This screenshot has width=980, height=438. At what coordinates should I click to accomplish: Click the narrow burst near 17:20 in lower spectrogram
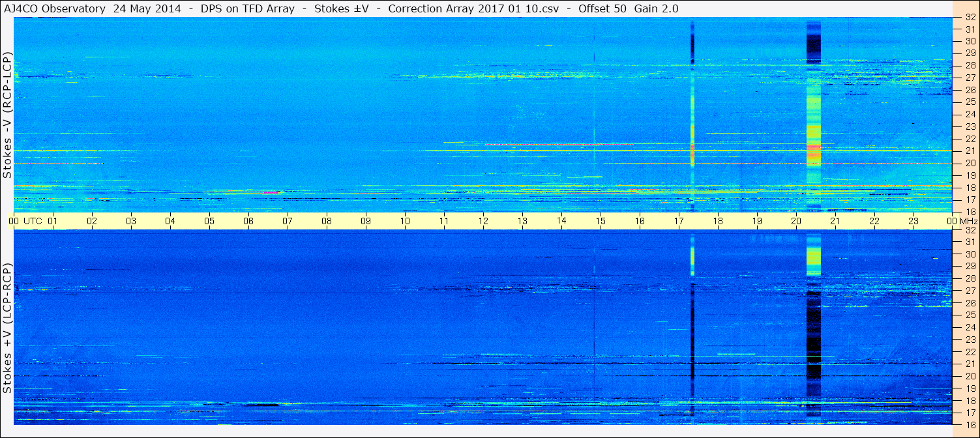[x=692, y=328]
